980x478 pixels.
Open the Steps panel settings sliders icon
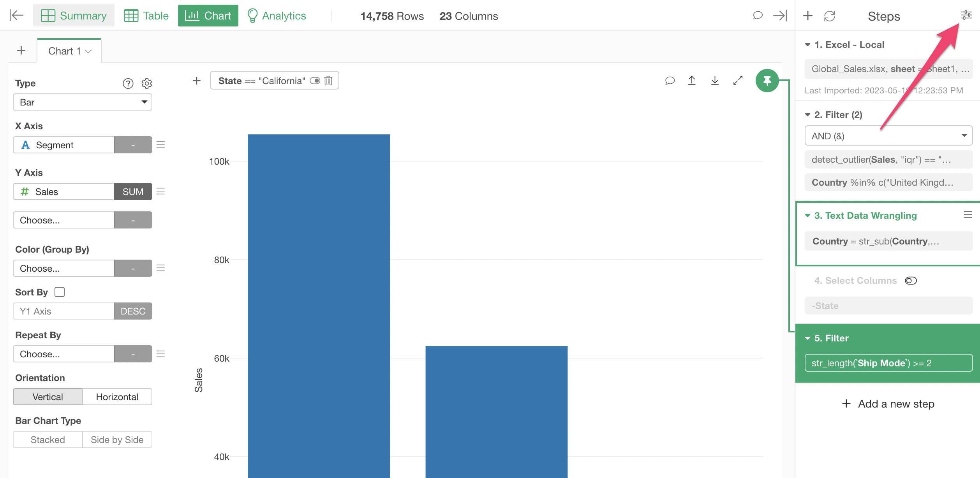[x=966, y=16]
